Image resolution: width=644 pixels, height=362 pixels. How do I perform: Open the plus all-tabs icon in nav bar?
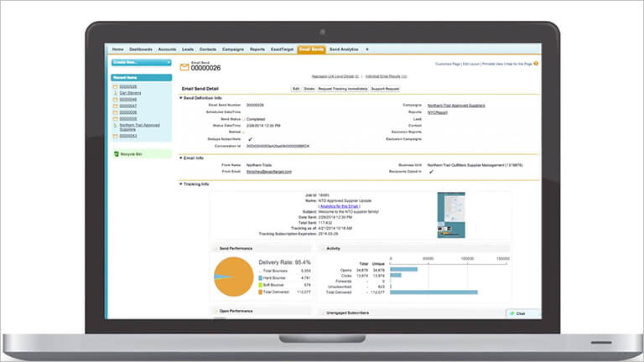pos(367,49)
